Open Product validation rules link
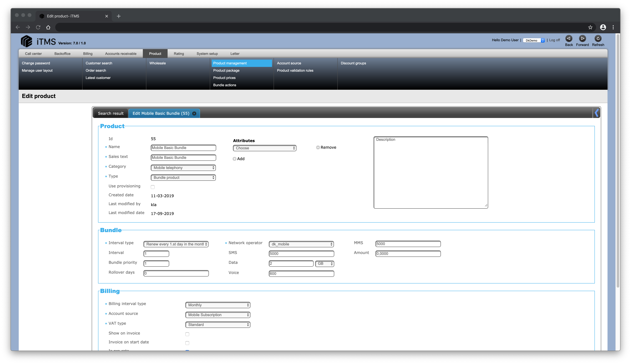This screenshot has width=631, height=364. [x=295, y=71]
